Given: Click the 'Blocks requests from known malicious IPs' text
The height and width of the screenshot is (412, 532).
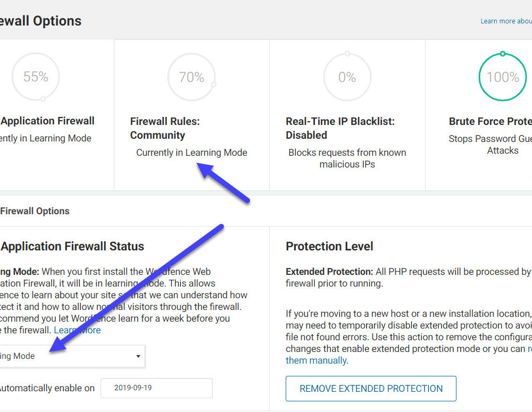Looking at the screenshot, I should pyautogui.click(x=347, y=158).
